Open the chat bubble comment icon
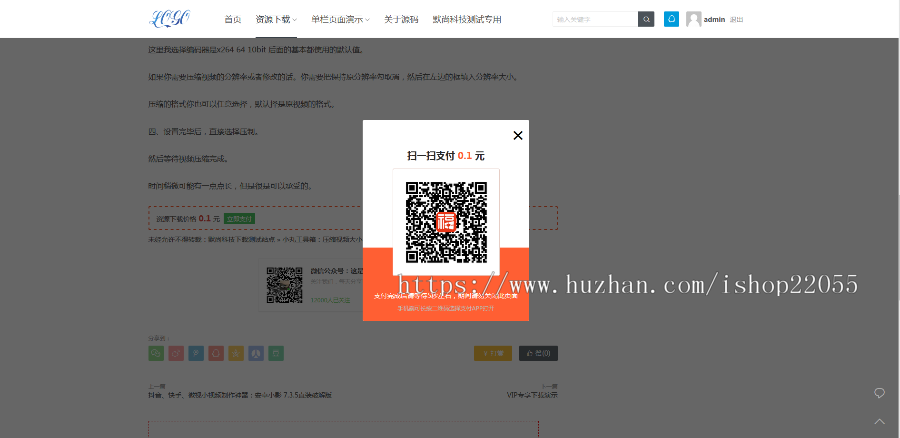Image resolution: width=900 pixels, height=438 pixels. click(879, 393)
